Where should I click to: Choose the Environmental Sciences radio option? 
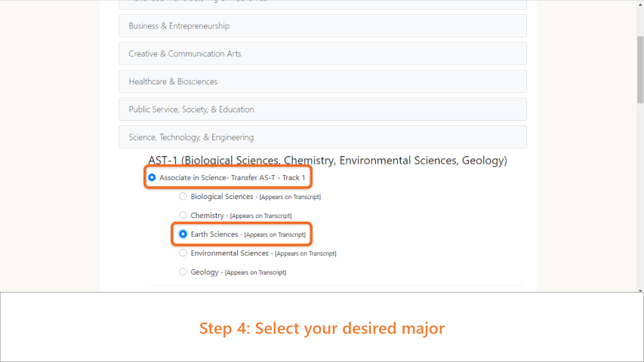183,253
